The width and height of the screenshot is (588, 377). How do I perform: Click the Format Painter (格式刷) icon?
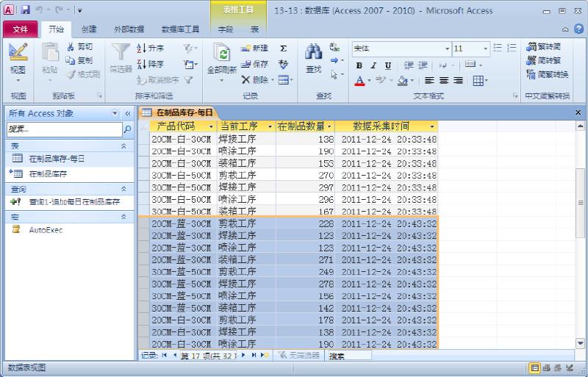(71, 74)
